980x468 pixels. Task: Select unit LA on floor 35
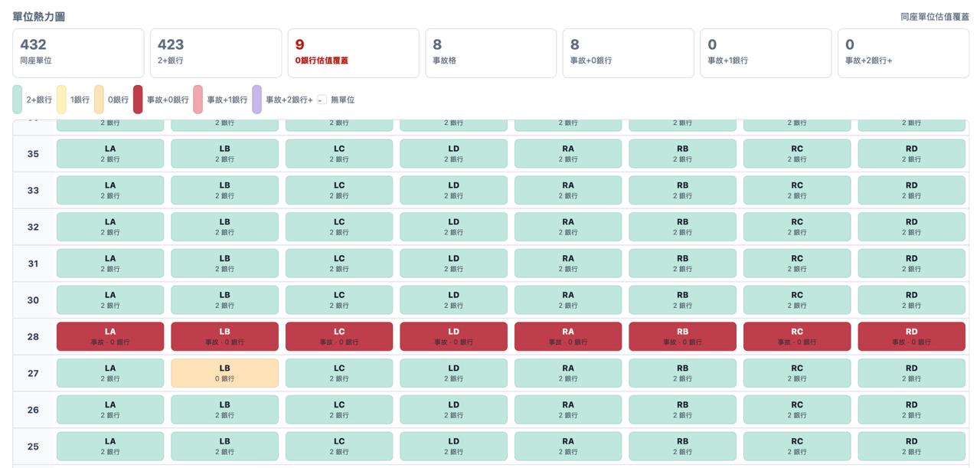point(110,153)
